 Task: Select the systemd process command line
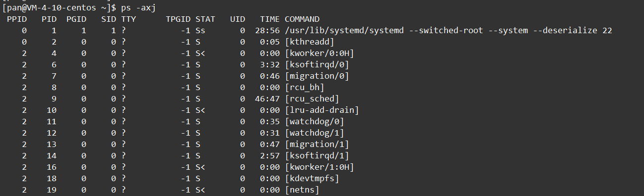pyautogui.click(x=448, y=30)
